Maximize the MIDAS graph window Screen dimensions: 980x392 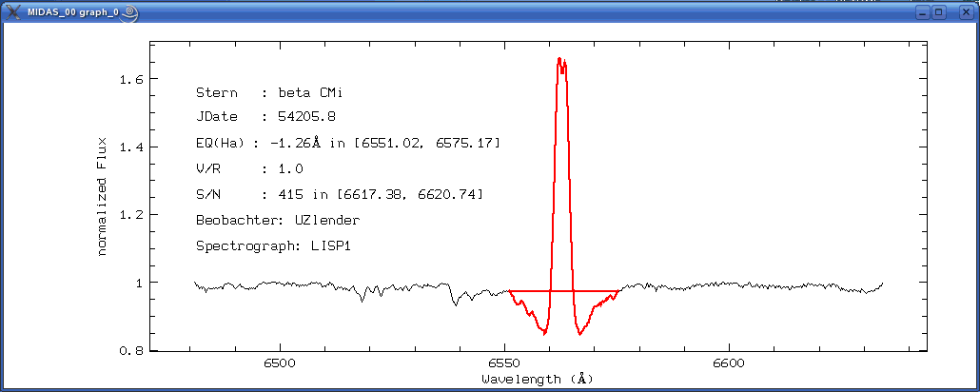point(939,11)
